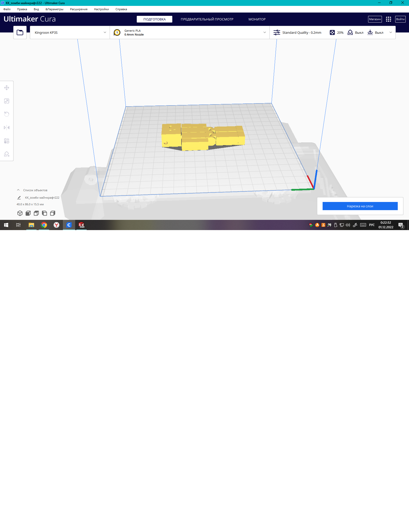Expand the print settings panel chevron
The width and height of the screenshot is (409, 532).
tap(391, 32)
